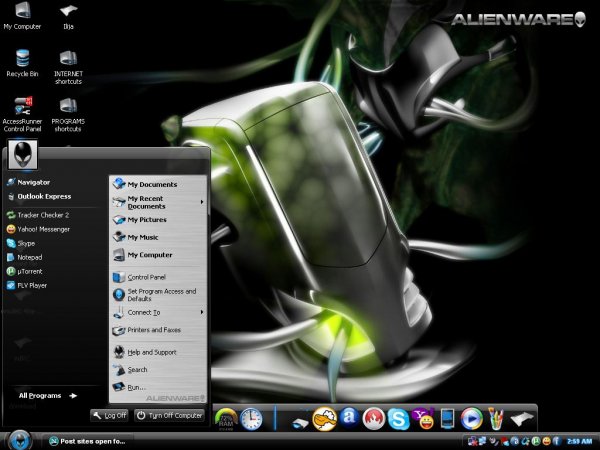The width and height of the screenshot is (600, 450).
Task: Launch the orange bird dock icon
Action: (x=324, y=419)
